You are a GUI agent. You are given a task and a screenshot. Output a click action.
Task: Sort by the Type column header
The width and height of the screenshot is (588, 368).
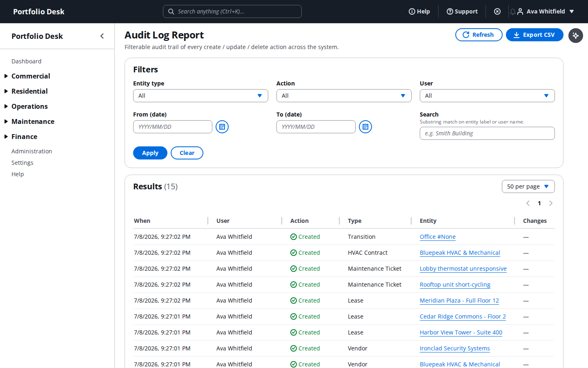[354, 221]
